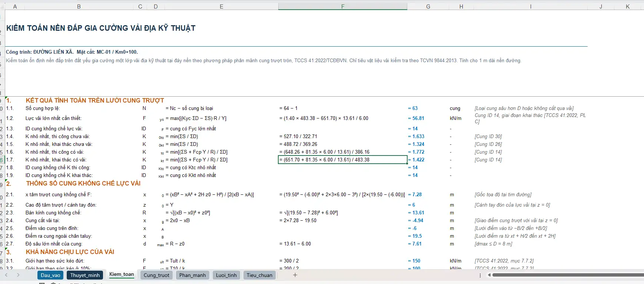Click the horizontal scrollbar track
644x284 pixels.
tap(568, 275)
